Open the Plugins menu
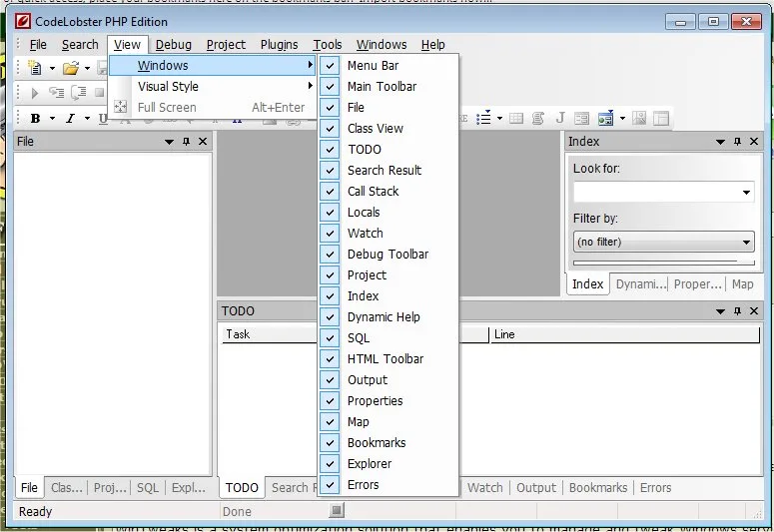The image size is (774, 532). coord(279,45)
